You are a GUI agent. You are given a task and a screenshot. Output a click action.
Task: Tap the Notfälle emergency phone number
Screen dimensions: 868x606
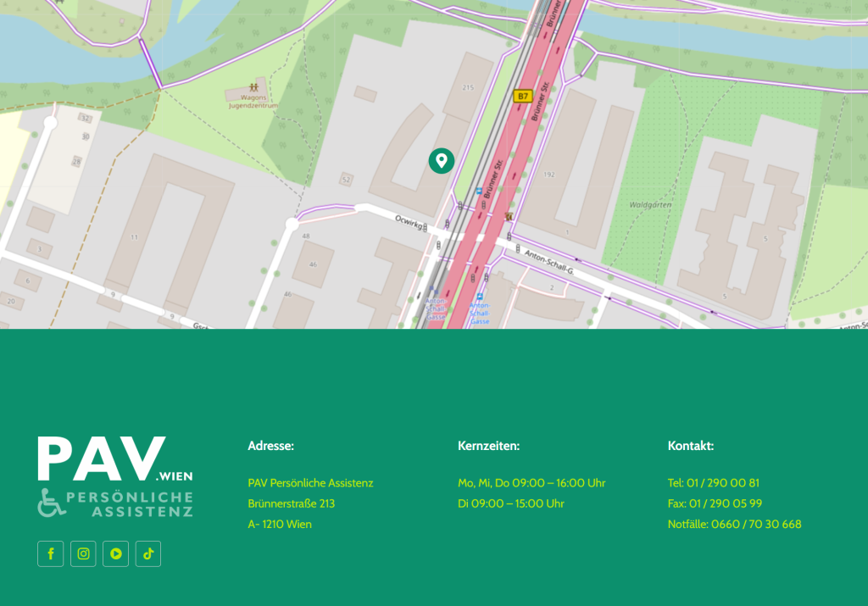734,524
